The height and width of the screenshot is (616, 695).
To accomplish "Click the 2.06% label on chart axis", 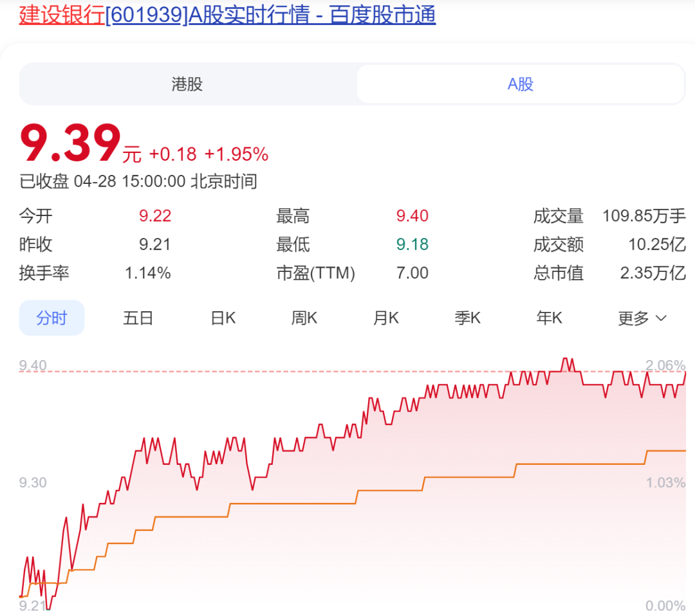I will [665, 365].
